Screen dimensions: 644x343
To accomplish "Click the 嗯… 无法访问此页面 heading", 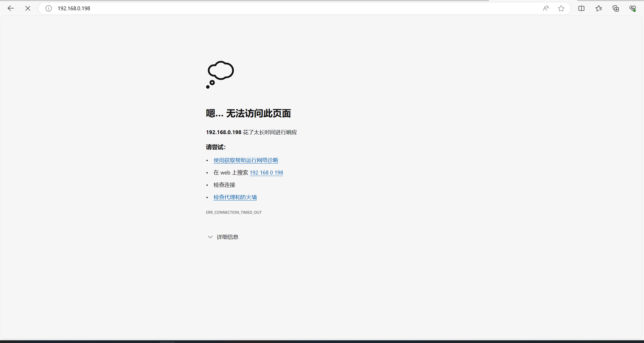I will click(248, 113).
